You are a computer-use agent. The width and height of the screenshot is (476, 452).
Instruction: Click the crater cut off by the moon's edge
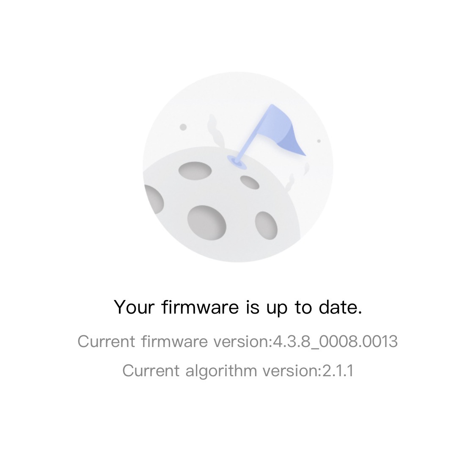click(154, 199)
